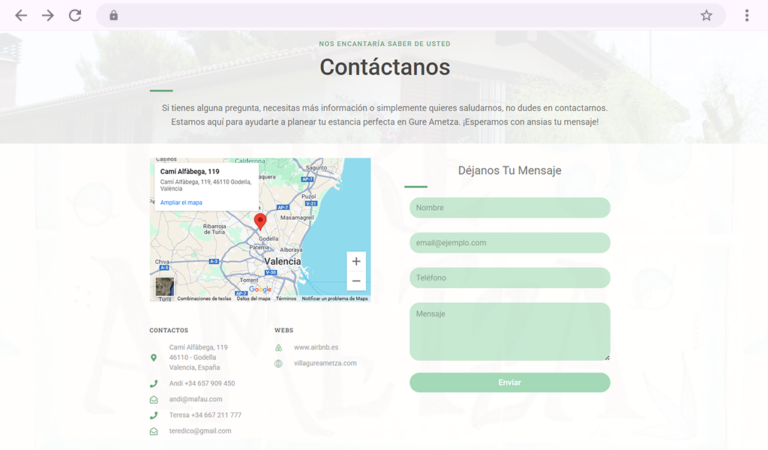Click the Valencia label on the map
768x450 pixels.
click(x=283, y=261)
